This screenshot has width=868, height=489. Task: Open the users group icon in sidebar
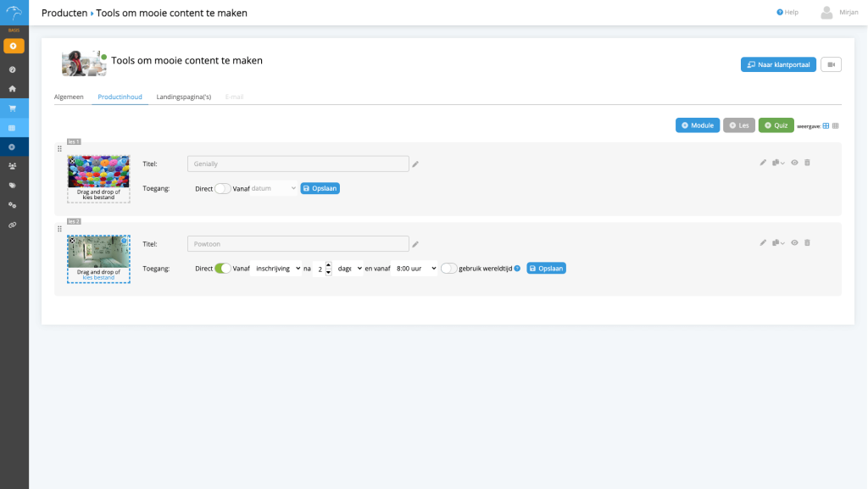pyautogui.click(x=13, y=166)
